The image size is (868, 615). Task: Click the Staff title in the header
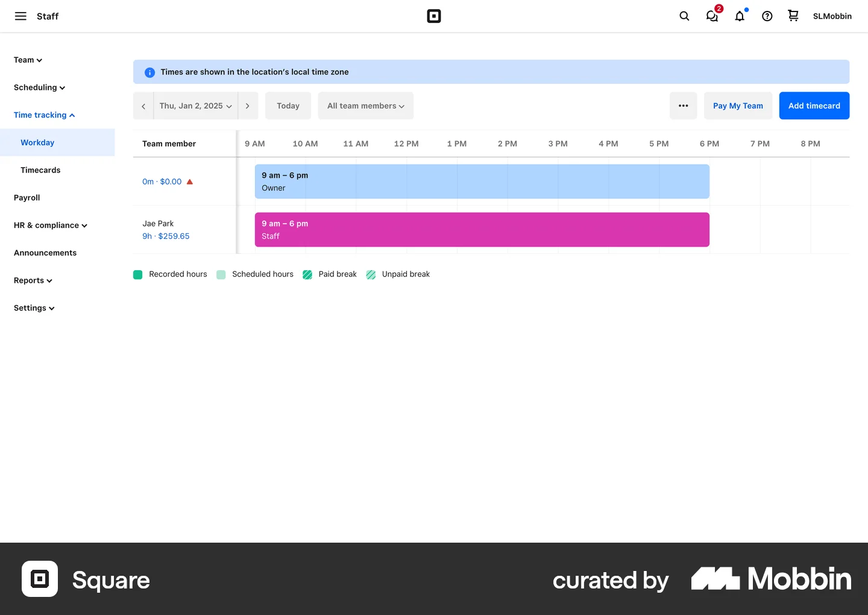[x=48, y=16]
